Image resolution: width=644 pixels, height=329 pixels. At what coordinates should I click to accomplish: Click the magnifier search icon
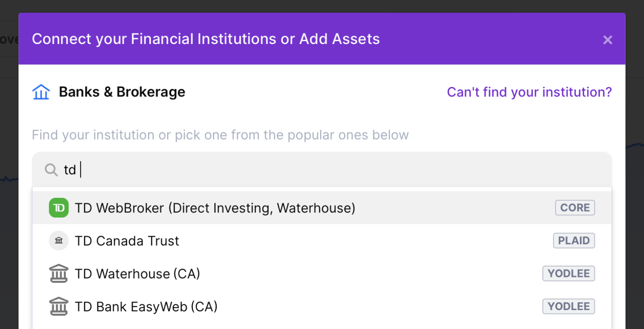[51, 170]
